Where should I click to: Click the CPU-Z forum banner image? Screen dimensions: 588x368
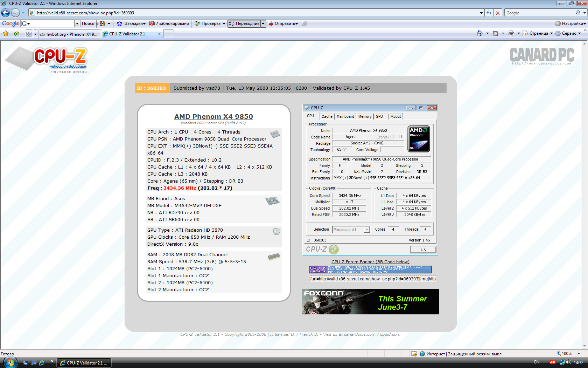tap(370, 269)
